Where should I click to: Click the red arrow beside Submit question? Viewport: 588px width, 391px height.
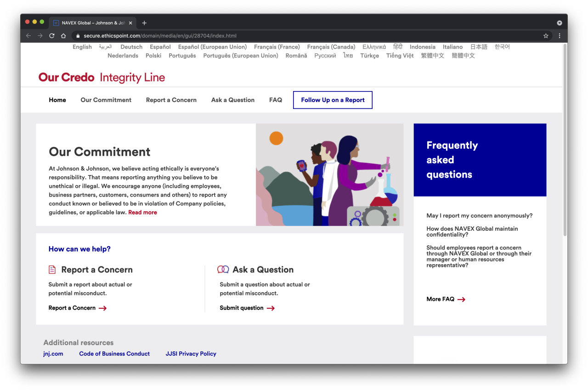pos(271,308)
